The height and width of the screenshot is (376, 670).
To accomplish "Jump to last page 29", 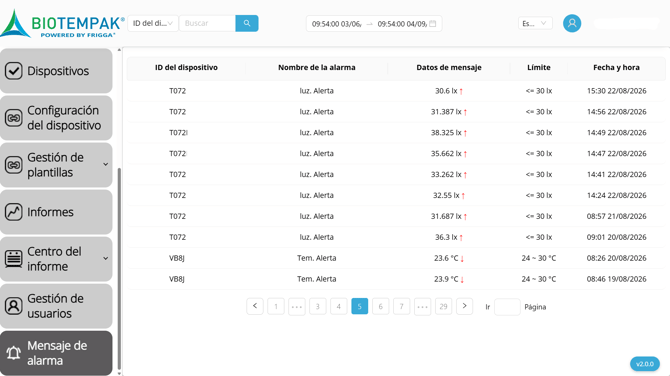I will pos(443,306).
